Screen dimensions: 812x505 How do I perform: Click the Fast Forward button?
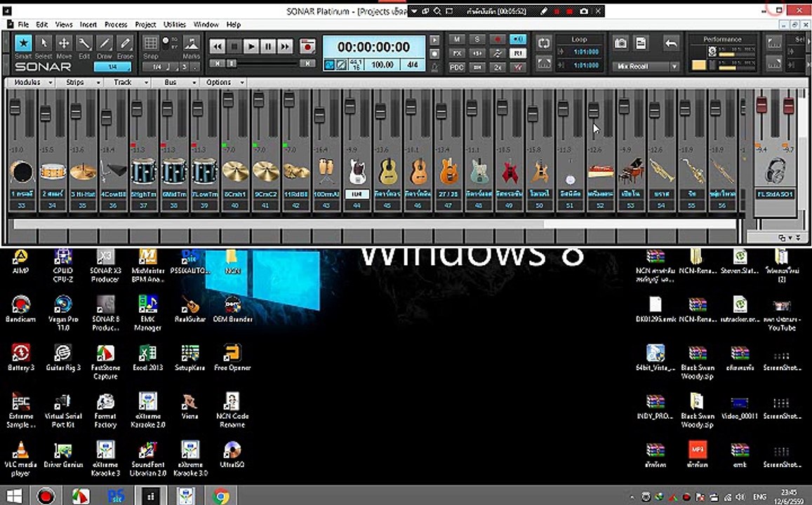click(285, 46)
